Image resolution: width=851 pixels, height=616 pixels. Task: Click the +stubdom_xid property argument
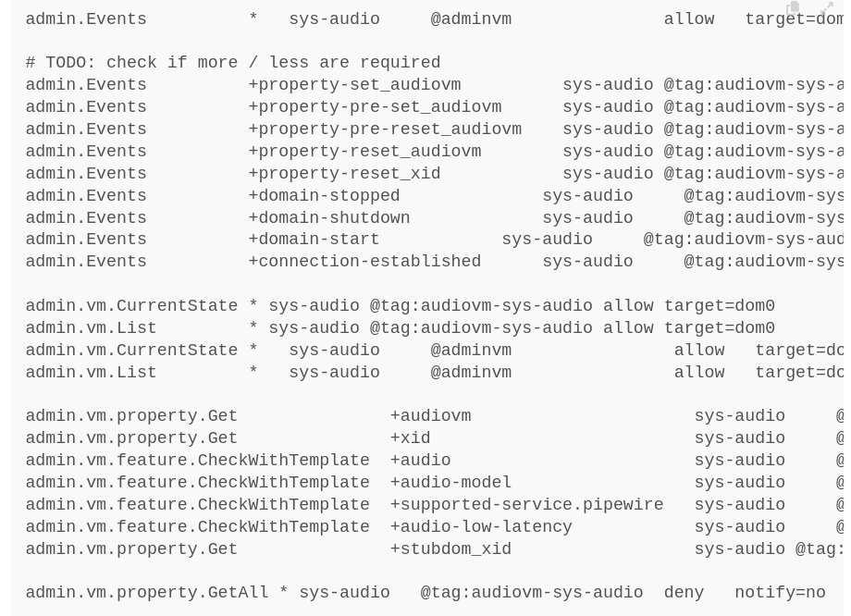pyautogui.click(x=451, y=549)
